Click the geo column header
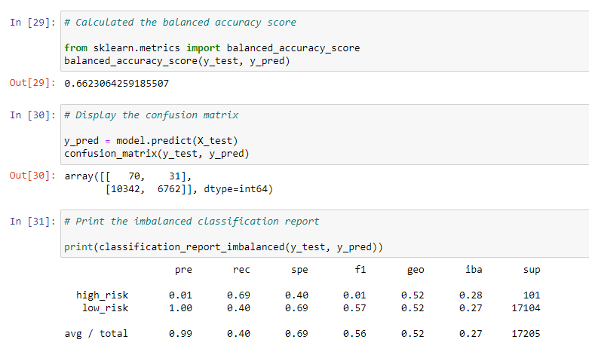Screen dimensions: 589x364 [x=416, y=271]
